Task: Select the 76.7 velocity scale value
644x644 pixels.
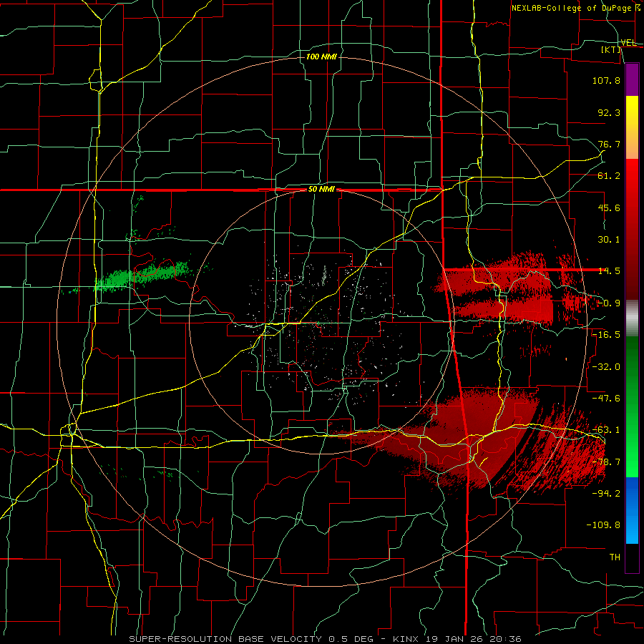Action: coord(609,144)
